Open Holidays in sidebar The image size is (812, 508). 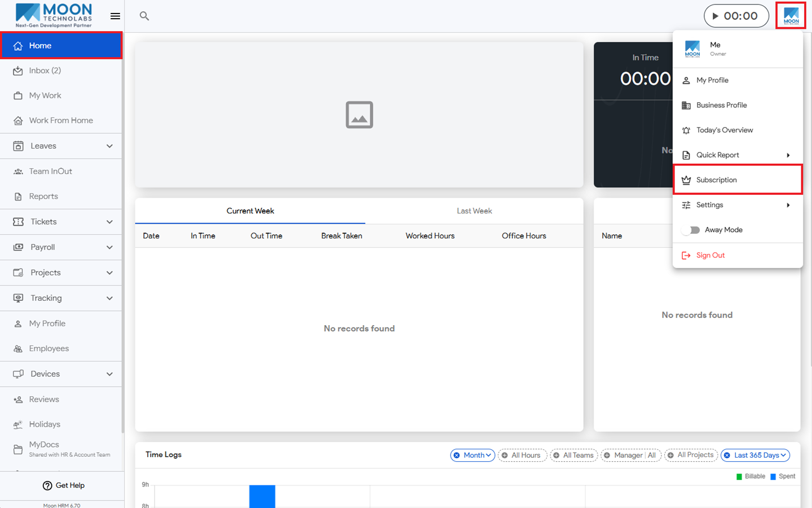click(61, 424)
